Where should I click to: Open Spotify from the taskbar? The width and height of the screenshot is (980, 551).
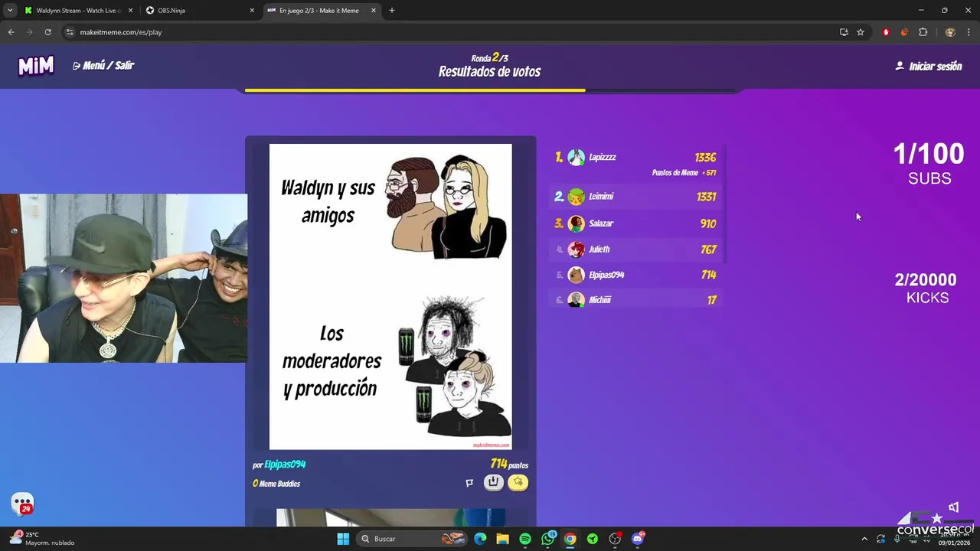point(525,539)
